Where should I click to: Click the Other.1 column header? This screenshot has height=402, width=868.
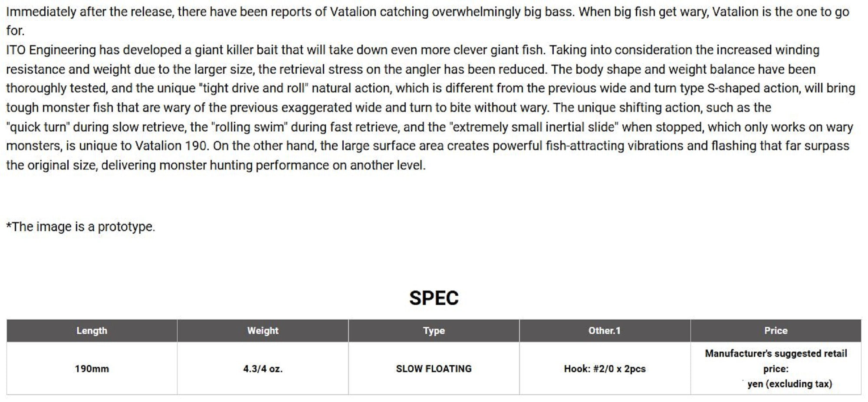[605, 330]
